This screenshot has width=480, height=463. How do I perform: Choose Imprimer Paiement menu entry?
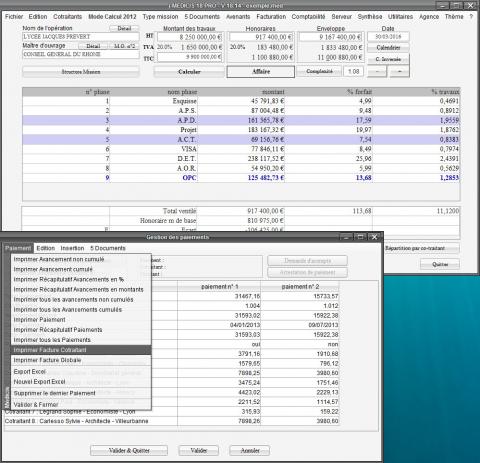[x=81, y=319]
